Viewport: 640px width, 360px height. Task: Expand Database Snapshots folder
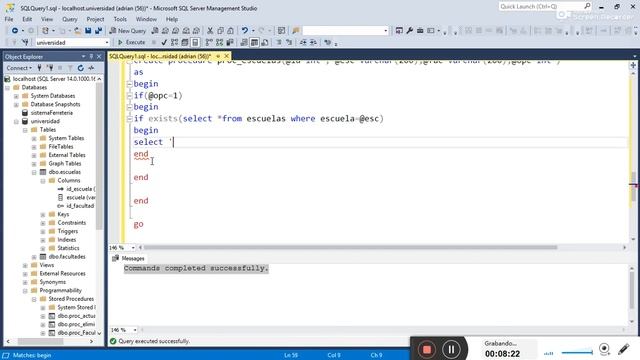pyautogui.click(x=16, y=104)
